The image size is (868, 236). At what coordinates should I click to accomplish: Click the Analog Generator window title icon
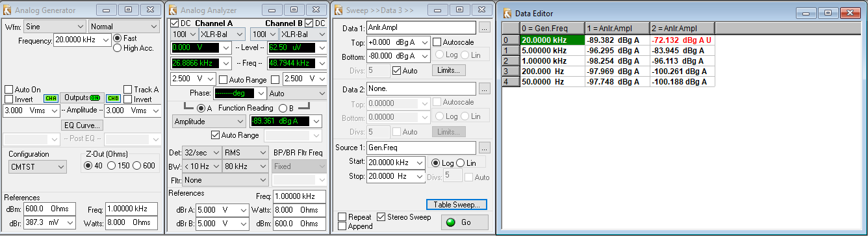(x=8, y=10)
